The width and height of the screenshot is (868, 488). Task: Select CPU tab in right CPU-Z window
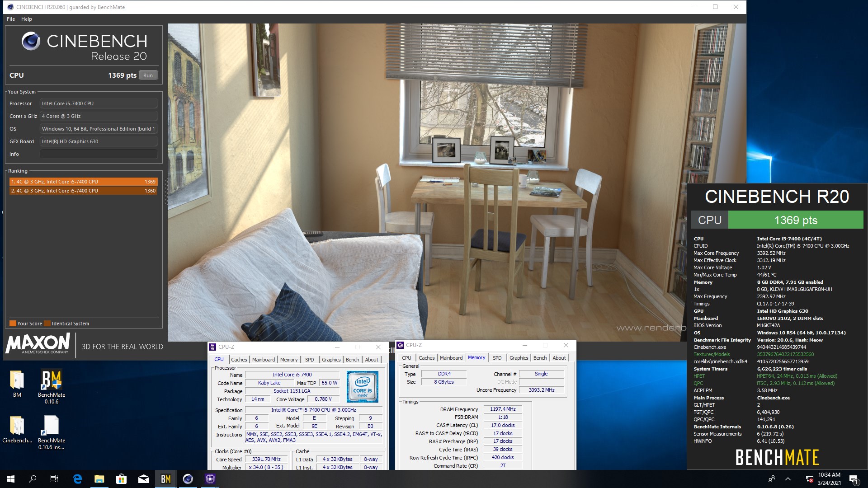(x=407, y=358)
